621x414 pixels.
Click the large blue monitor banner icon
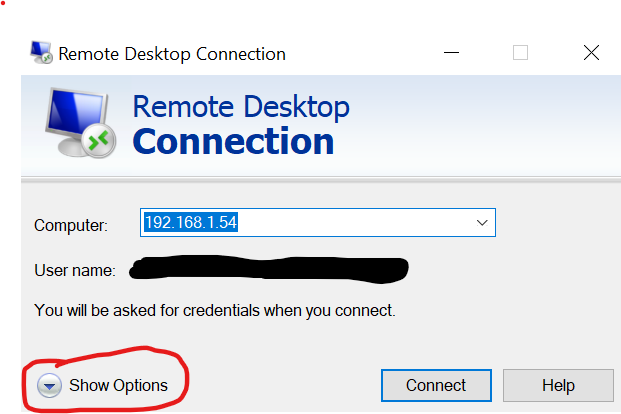tap(80, 123)
